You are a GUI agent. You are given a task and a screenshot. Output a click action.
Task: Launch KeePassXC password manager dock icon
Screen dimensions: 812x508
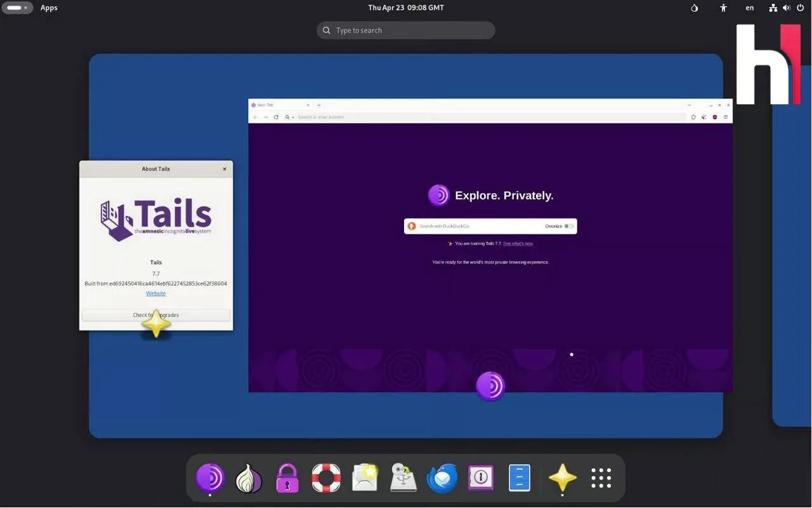[481, 478]
